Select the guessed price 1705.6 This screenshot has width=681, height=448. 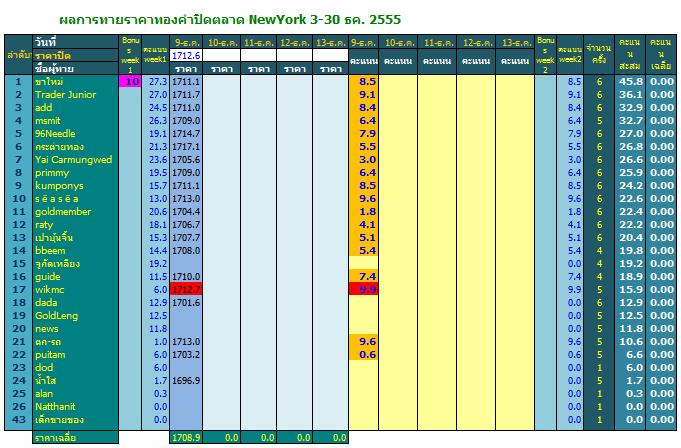(186, 160)
